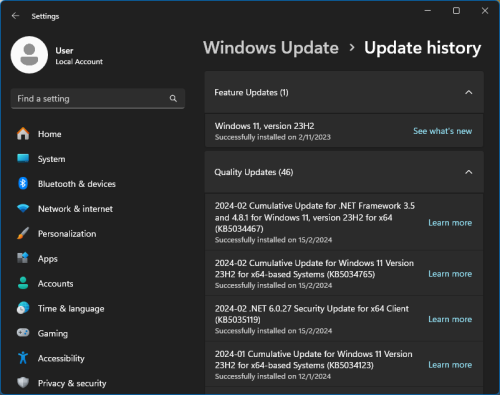Select Network & internet in sidebar
Screen dimensions: 500x395
click(75, 209)
